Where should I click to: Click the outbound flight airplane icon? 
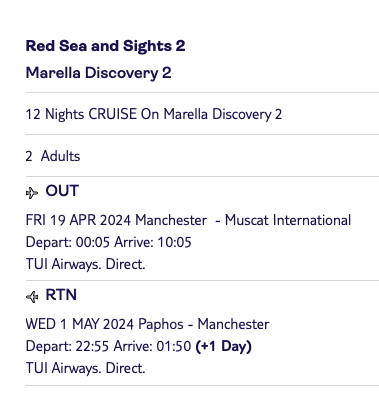32,193
